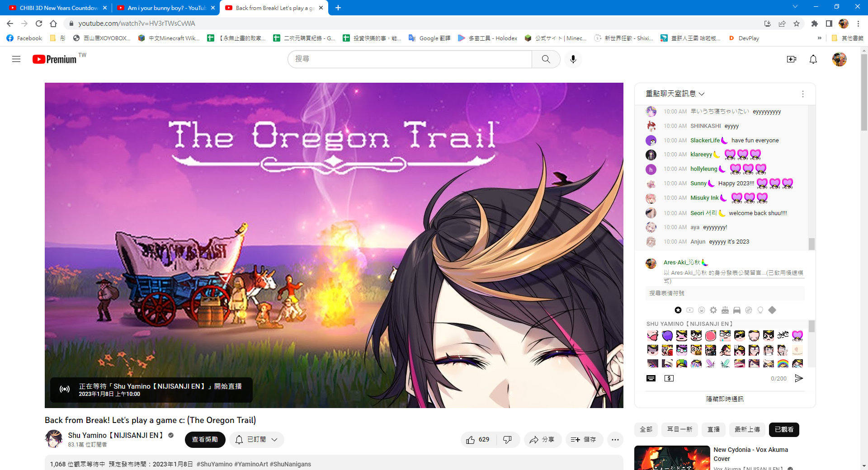Open more actions ellipsis below video
Viewport: 868px width, 470px height.
coord(615,440)
